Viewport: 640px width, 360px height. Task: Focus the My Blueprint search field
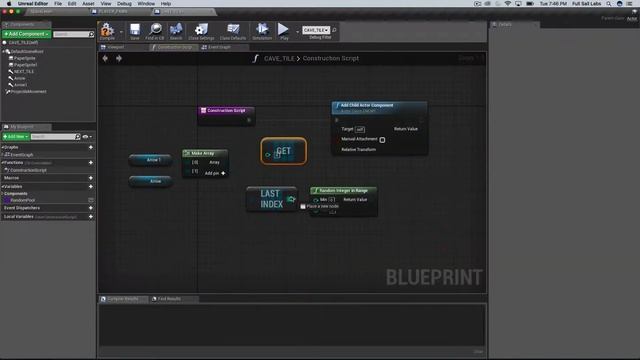(56, 137)
